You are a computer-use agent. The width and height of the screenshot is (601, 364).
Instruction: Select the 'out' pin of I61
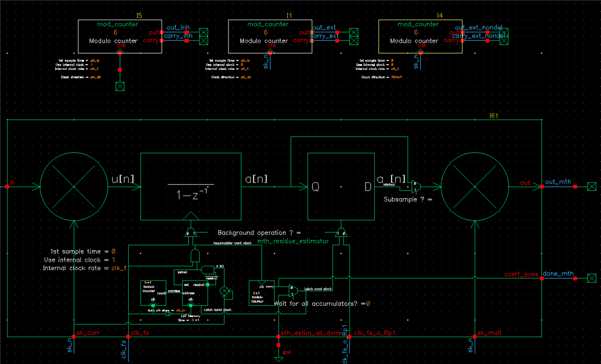click(x=541, y=187)
